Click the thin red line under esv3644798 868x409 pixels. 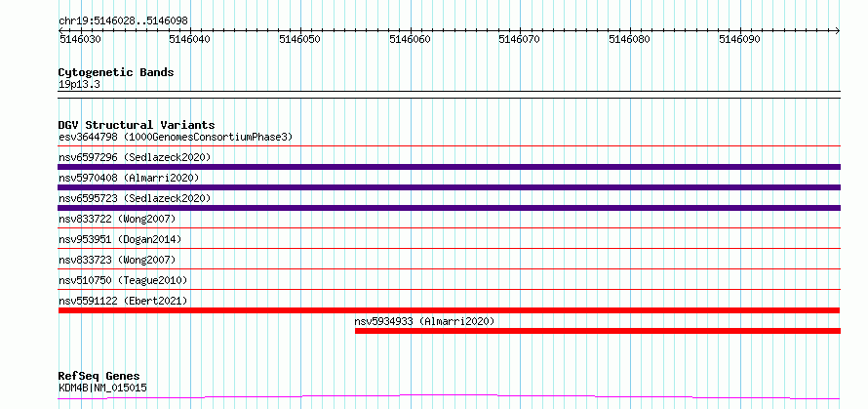point(450,146)
